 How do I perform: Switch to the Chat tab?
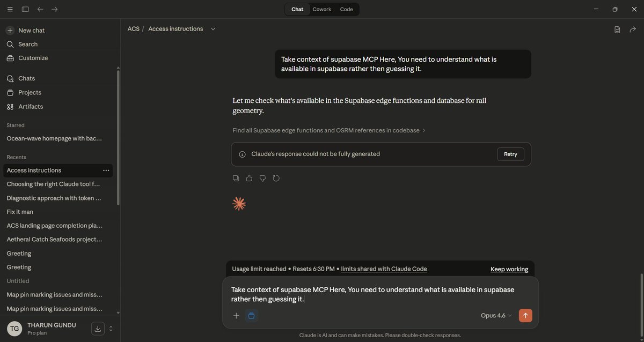pyautogui.click(x=297, y=9)
